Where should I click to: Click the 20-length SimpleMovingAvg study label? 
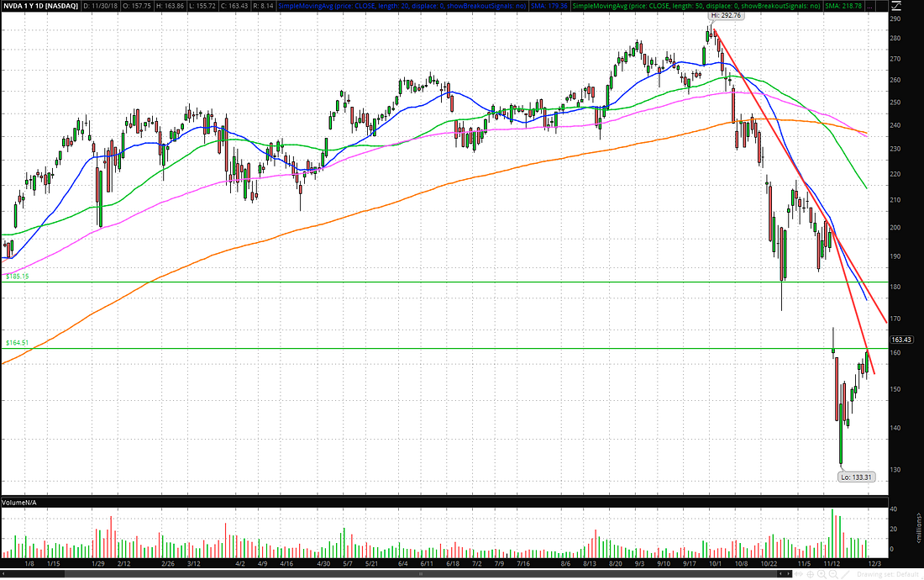click(x=402, y=6)
